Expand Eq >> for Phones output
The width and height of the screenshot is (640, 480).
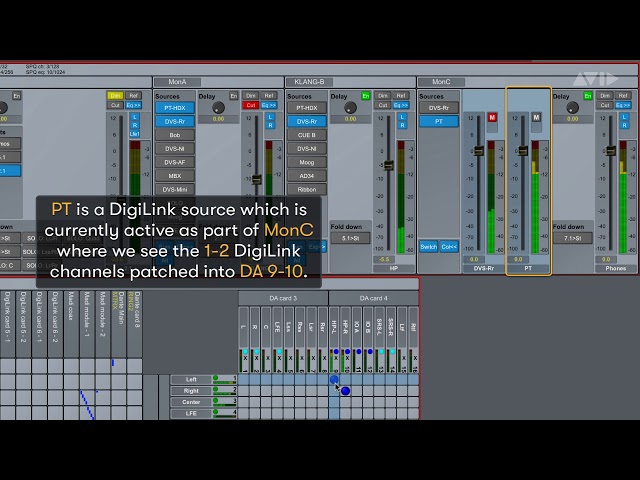(x=623, y=105)
